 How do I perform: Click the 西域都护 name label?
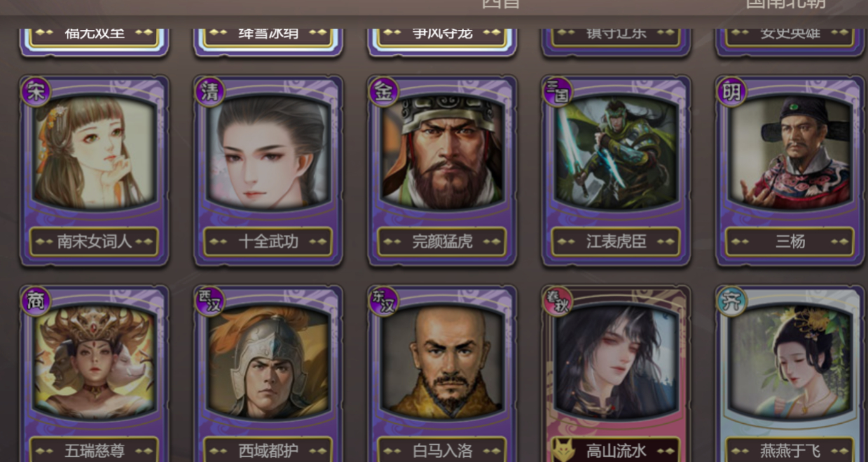[x=268, y=451]
